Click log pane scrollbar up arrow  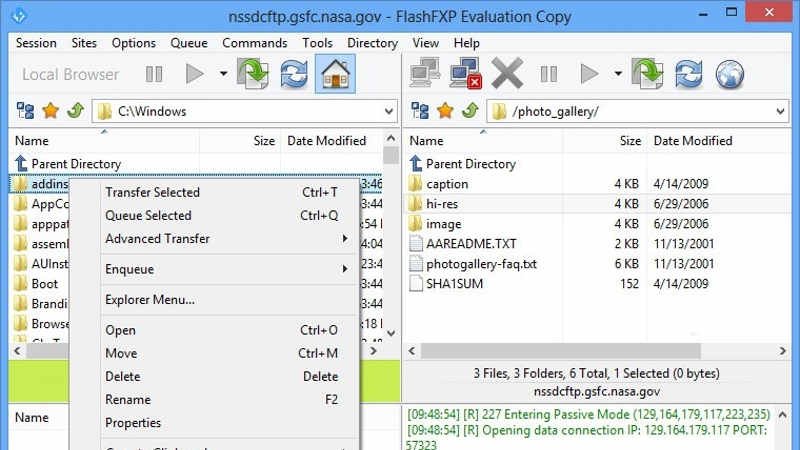pyautogui.click(x=782, y=415)
